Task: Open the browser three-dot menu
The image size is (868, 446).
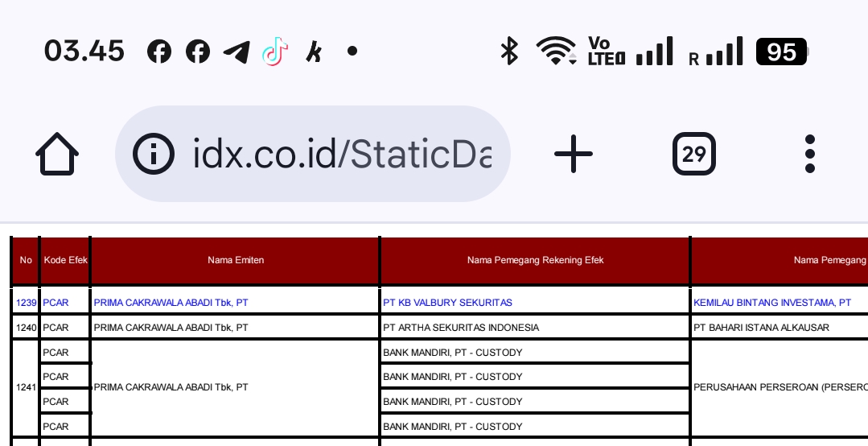Action: tap(810, 154)
